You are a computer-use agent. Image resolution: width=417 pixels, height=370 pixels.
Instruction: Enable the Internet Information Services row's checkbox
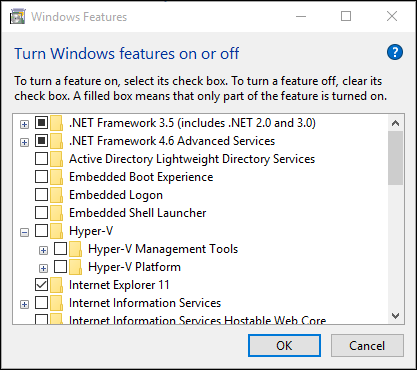(41, 302)
